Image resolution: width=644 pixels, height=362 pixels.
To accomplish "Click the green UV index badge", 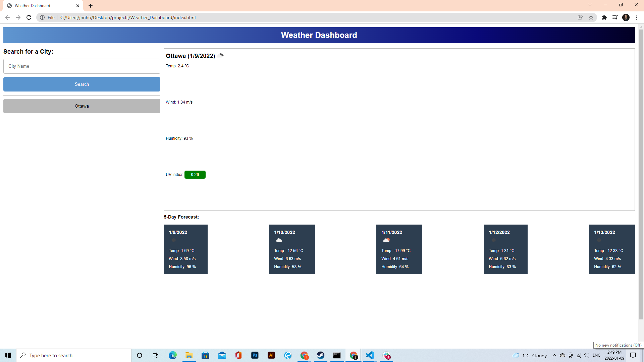I will (x=195, y=174).
